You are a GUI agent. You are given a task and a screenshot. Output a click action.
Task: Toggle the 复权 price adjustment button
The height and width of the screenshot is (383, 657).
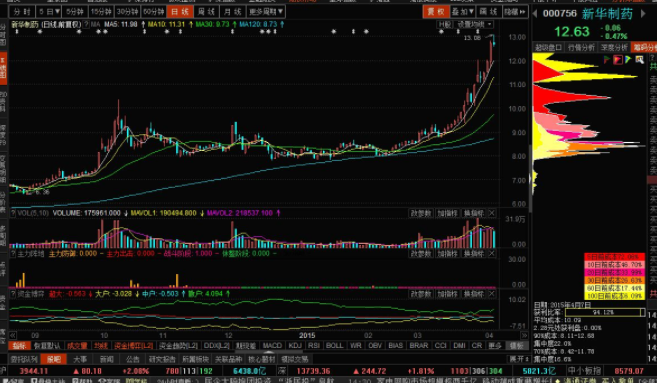(x=436, y=12)
